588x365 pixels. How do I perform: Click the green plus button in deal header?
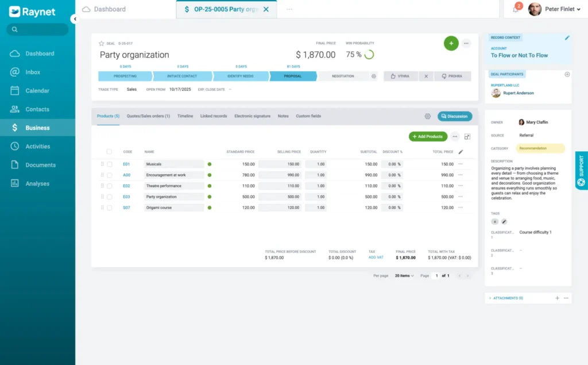451,43
